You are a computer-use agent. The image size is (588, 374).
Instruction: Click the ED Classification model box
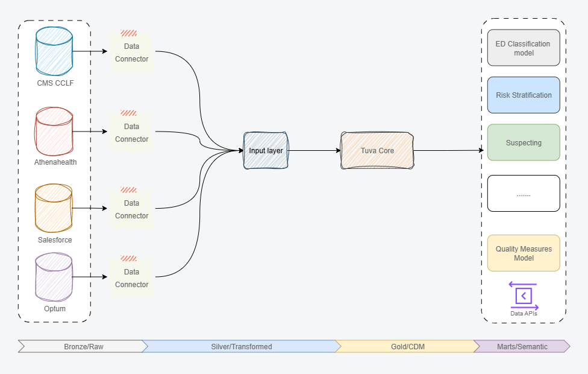523,48
